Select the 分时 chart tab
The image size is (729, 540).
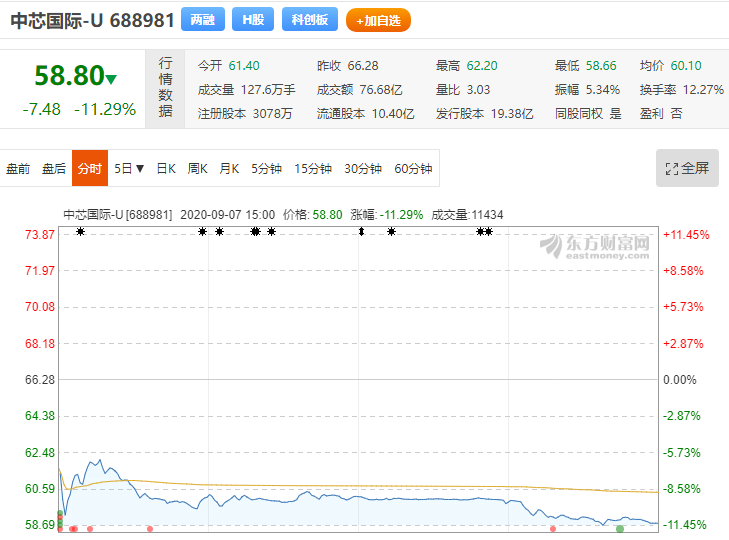[90, 168]
